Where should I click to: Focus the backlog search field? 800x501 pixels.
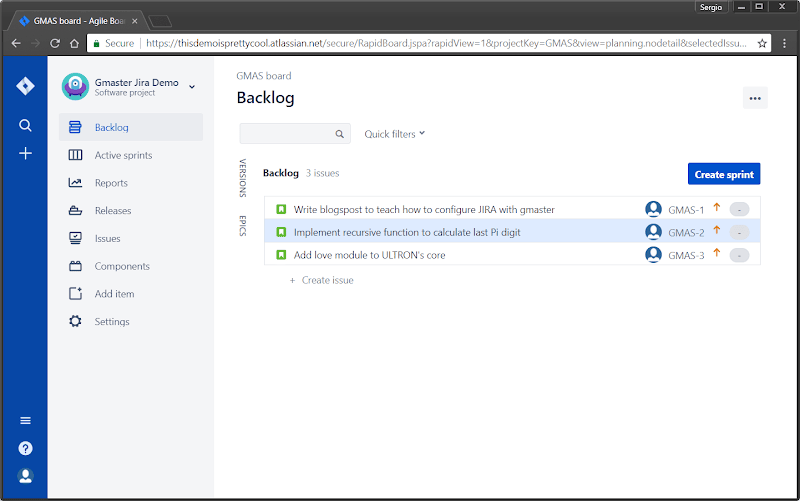tap(295, 134)
